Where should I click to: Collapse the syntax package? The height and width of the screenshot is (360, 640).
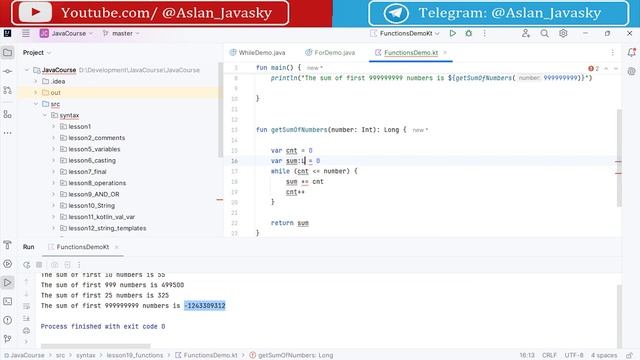coord(45,116)
